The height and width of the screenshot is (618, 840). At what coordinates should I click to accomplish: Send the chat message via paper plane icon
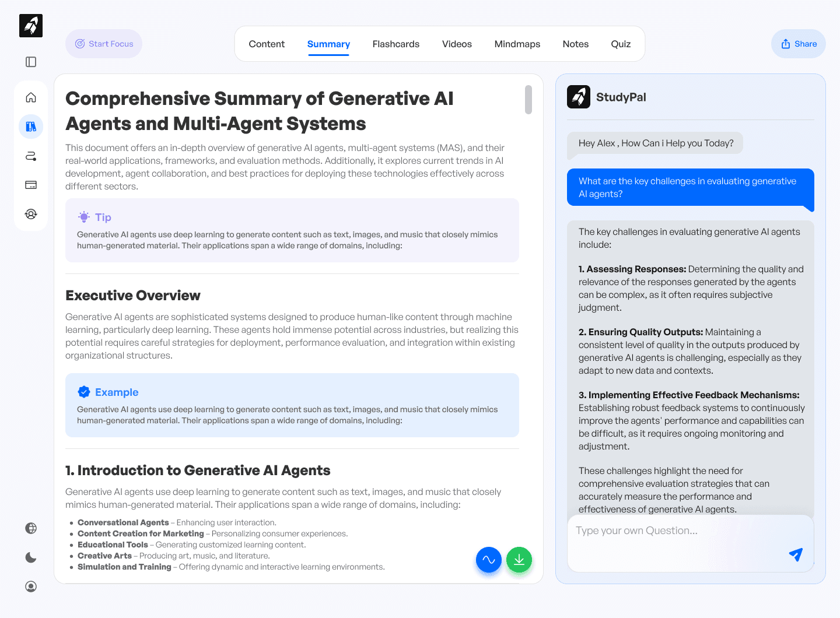point(796,554)
